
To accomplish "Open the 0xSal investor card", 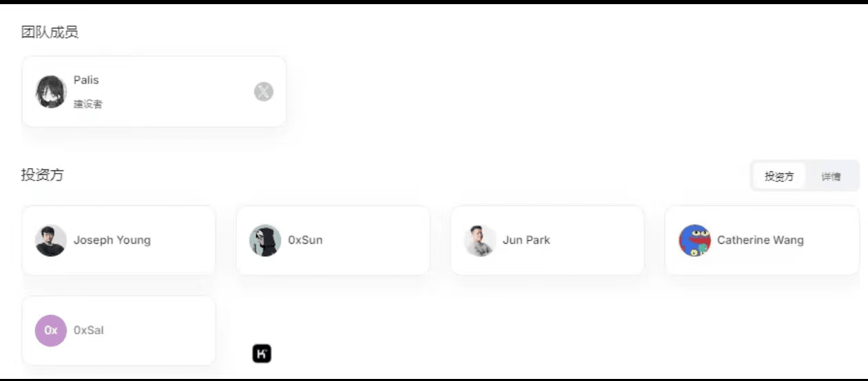I will click(x=119, y=331).
